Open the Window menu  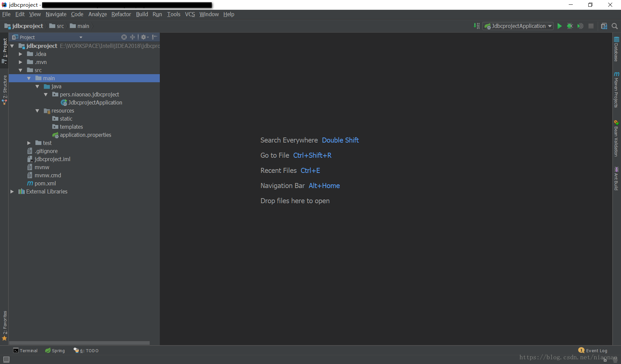point(209,14)
